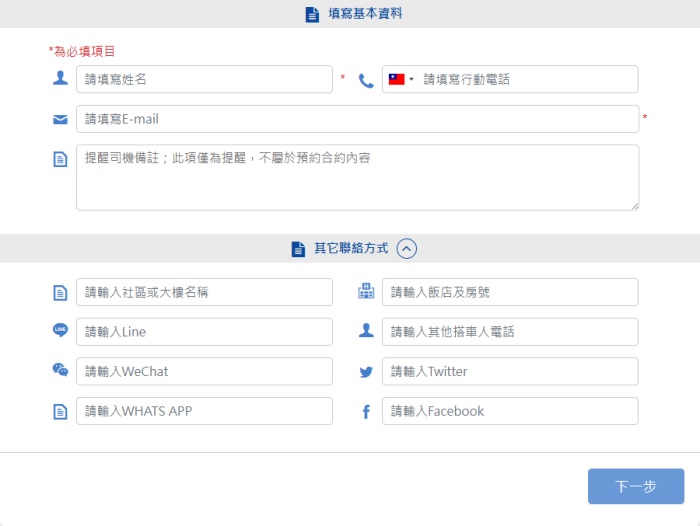This screenshot has height=526, width=700.
Task: Click the 下一步 button
Action: [636, 486]
